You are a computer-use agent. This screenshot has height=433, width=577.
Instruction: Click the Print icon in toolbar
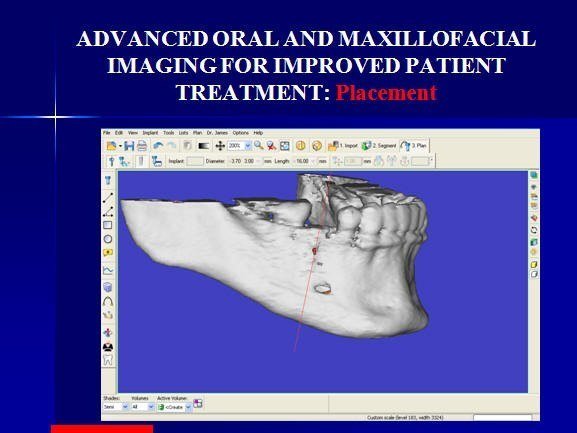[142, 146]
